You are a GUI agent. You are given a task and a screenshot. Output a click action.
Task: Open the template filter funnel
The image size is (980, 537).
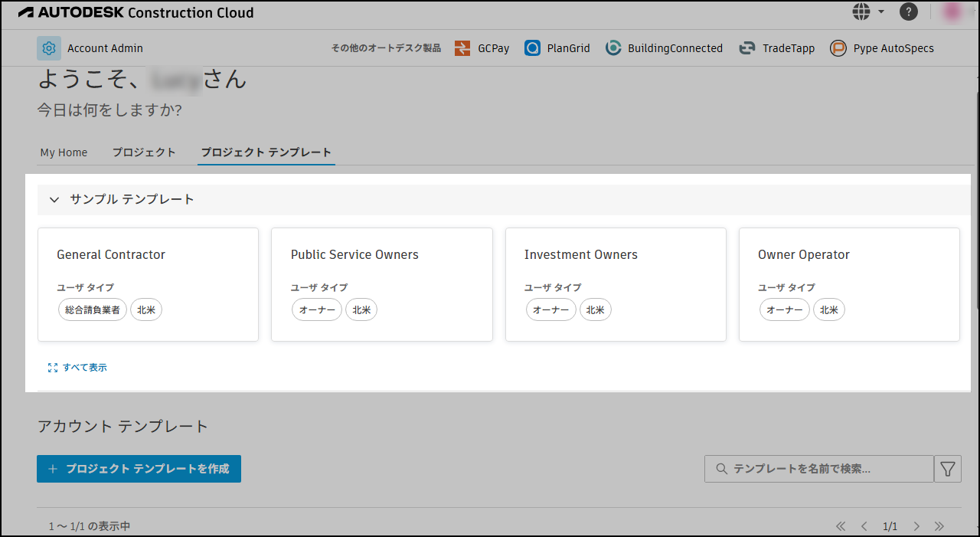pos(948,469)
